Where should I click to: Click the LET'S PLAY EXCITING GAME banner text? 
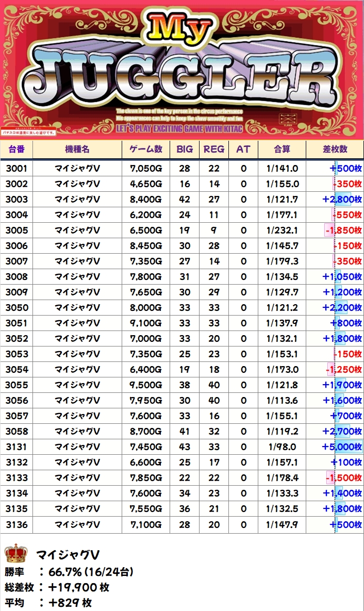point(179,128)
